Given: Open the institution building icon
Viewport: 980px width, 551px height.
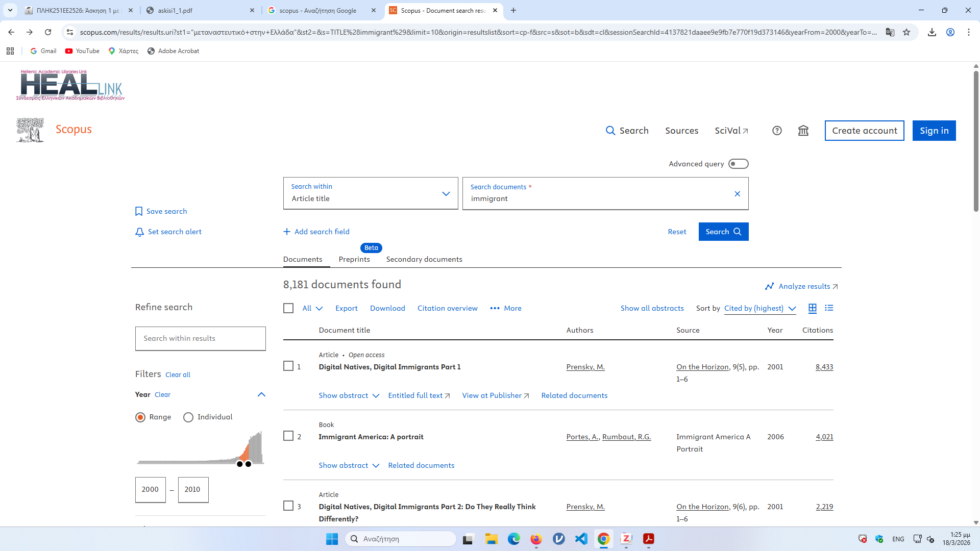Looking at the screenshot, I should click(803, 131).
